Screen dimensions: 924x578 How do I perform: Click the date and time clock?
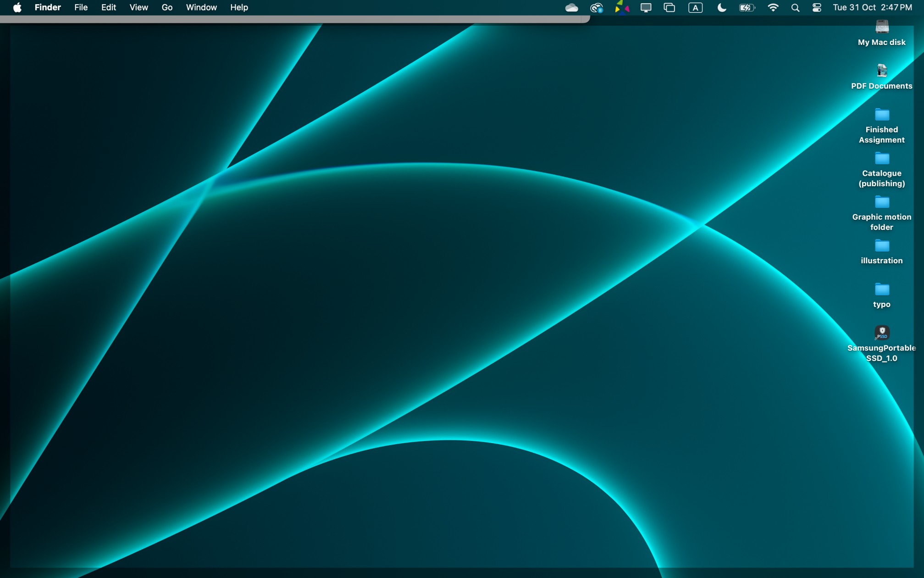click(x=872, y=7)
